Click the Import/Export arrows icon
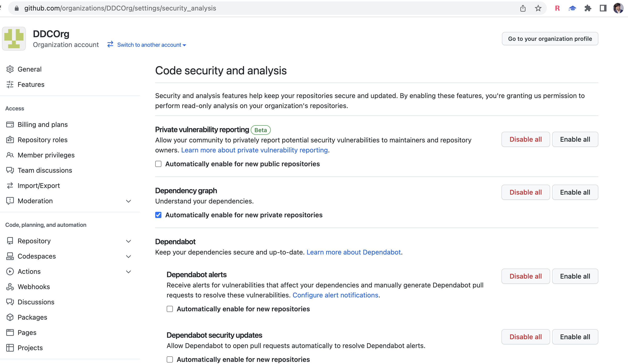The width and height of the screenshot is (628, 364). tap(10, 186)
